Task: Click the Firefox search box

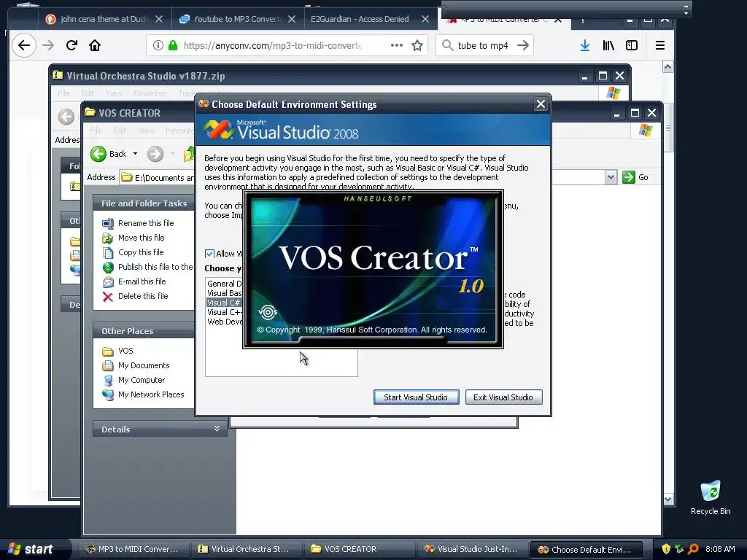Action: click(483, 45)
